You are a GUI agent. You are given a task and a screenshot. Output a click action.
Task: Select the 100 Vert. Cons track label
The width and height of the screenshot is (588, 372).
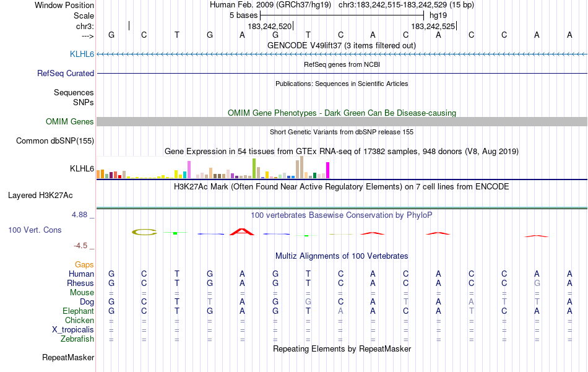(x=35, y=230)
